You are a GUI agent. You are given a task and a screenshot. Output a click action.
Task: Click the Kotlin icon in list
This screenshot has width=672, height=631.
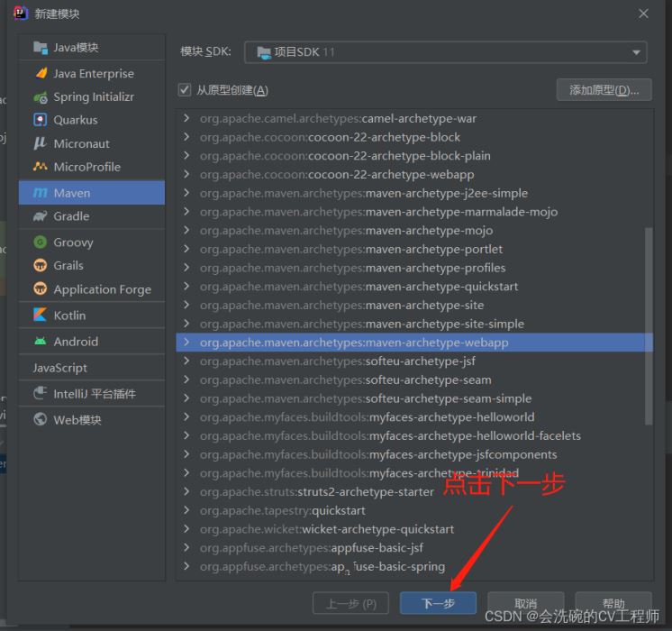click(40, 315)
